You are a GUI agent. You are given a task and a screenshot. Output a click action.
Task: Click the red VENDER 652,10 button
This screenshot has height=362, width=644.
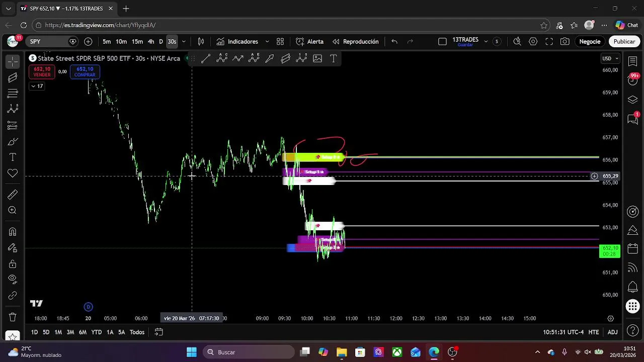(x=42, y=72)
